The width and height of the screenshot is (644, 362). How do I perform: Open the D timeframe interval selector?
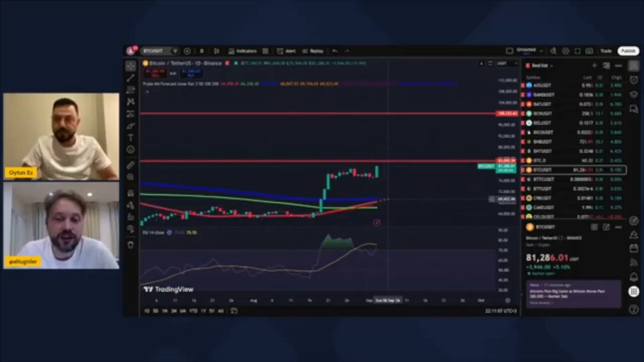tap(202, 51)
